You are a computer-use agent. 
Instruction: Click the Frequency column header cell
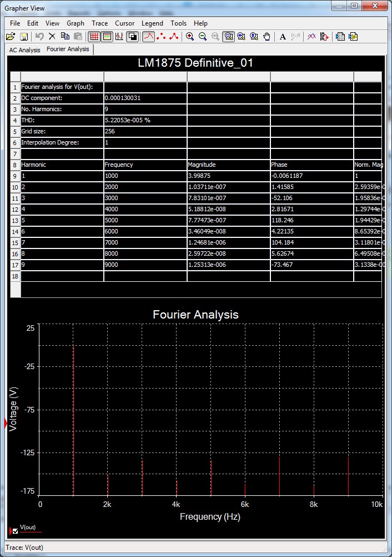[x=145, y=165]
